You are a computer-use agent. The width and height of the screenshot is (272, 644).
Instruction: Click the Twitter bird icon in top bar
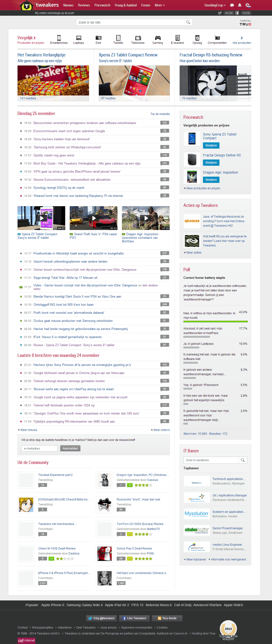pyautogui.click(x=220, y=13)
